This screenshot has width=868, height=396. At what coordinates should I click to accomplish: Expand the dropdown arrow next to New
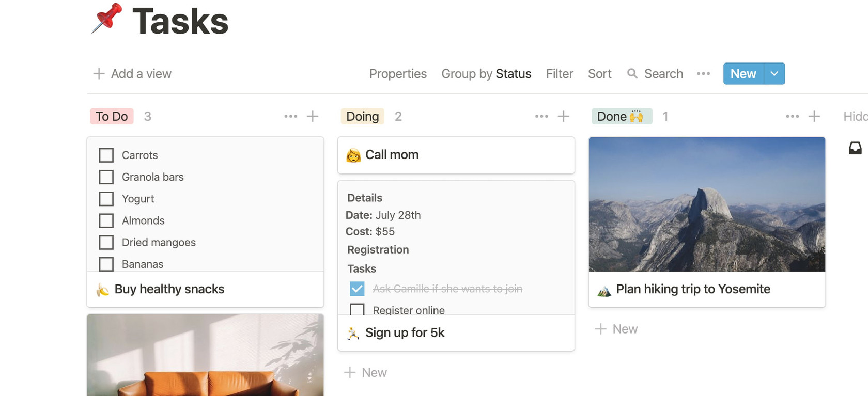[x=774, y=74]
